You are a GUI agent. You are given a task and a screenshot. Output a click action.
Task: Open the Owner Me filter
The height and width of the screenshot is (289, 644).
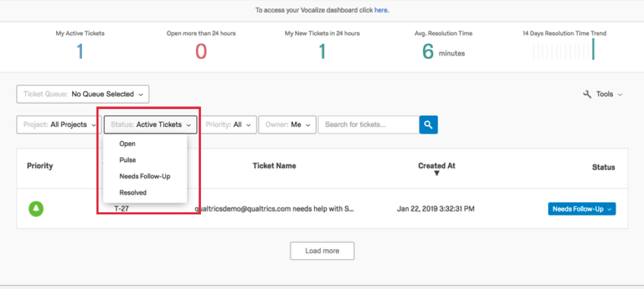pos(287,125)
